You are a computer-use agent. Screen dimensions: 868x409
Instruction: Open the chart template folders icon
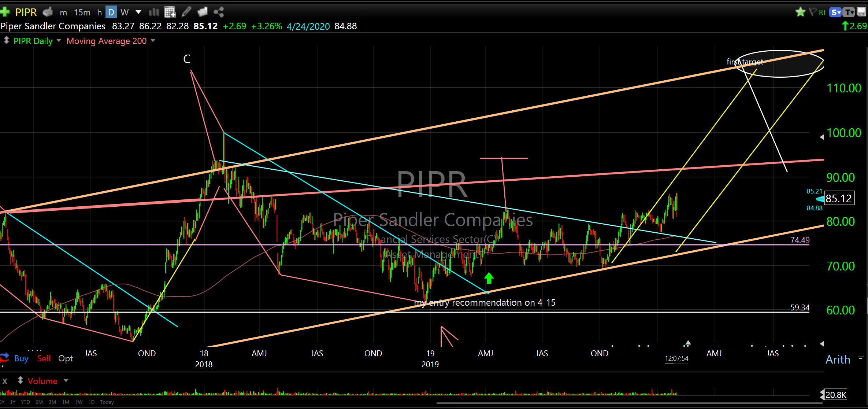coord(203,12)
